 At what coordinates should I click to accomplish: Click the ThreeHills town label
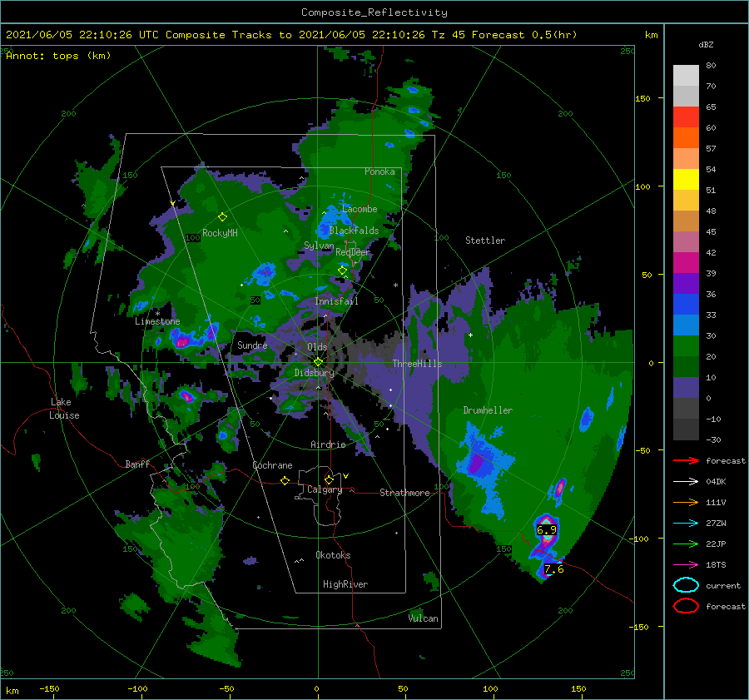tap(417, 364)
